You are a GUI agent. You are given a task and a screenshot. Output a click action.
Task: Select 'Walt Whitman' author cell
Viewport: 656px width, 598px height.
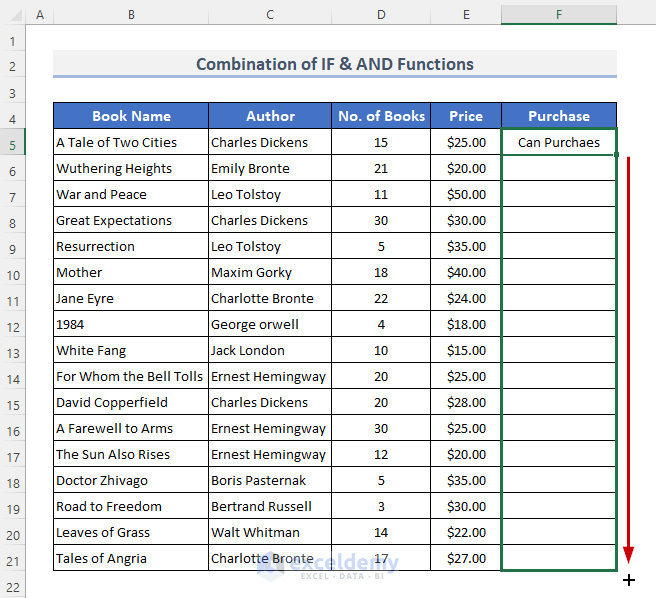[270, 531]
